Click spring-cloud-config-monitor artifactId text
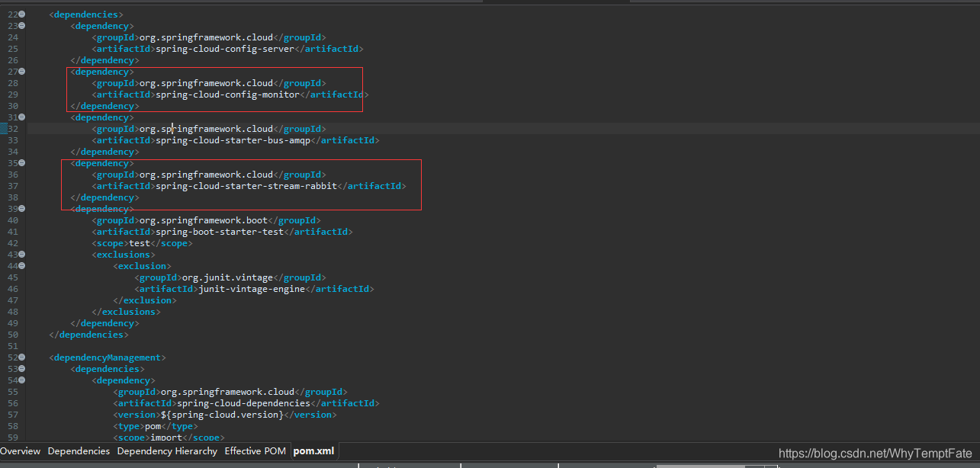 click(227, 95)
